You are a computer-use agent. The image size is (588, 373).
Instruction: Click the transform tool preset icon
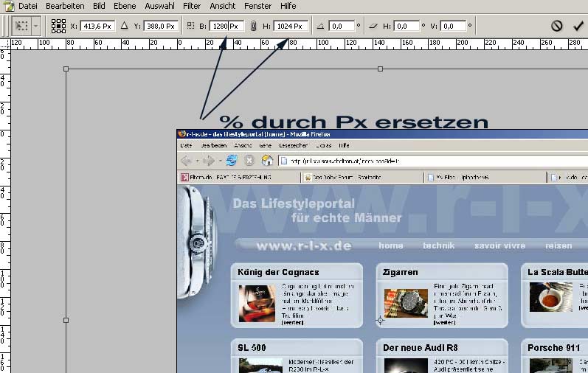tap(21, 26)
